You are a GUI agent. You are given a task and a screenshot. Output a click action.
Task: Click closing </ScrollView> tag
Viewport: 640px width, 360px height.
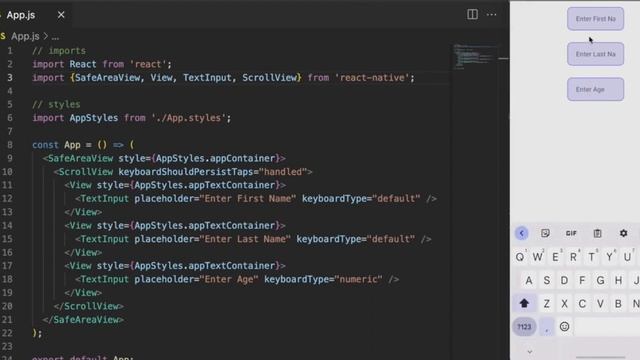(89, 306)
